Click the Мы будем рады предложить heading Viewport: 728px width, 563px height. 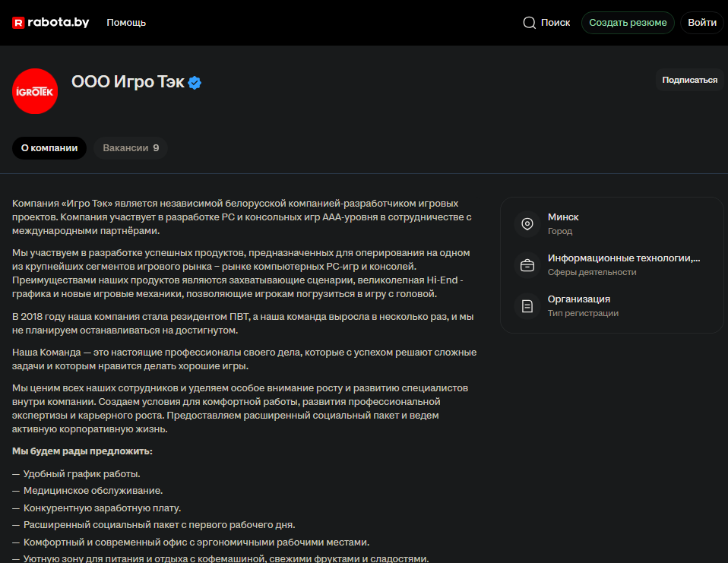[82, 451]
